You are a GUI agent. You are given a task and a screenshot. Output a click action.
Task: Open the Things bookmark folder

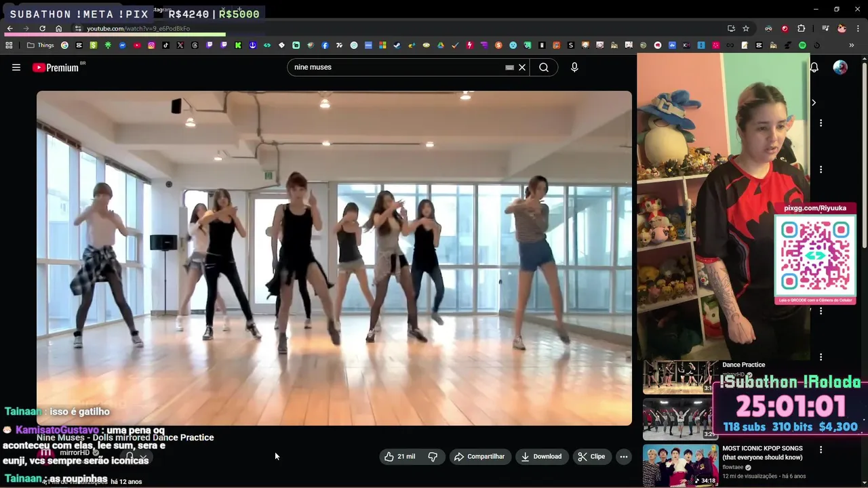coord(41,45)
